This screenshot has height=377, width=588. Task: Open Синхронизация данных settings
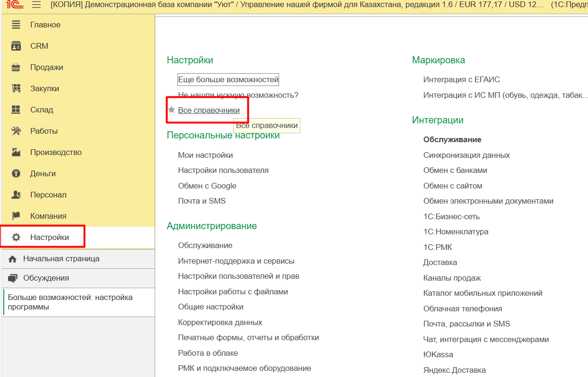(x=466, y=155)
